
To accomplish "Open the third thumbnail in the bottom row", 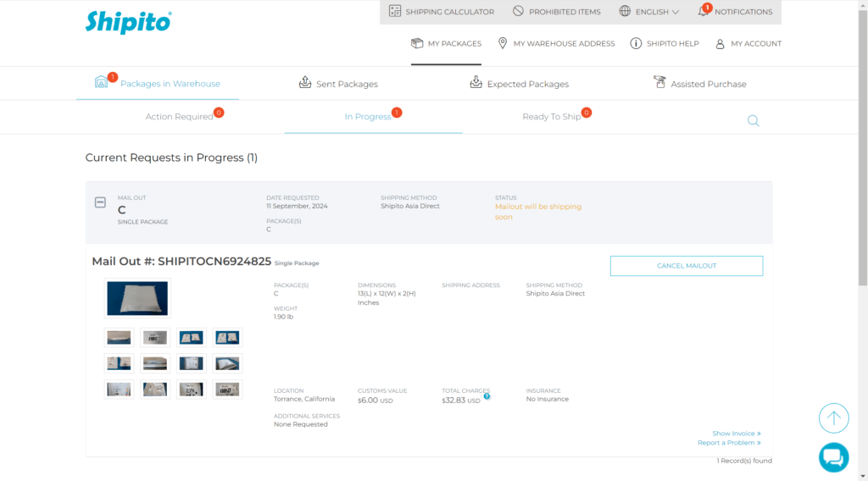I will [191, 390].
